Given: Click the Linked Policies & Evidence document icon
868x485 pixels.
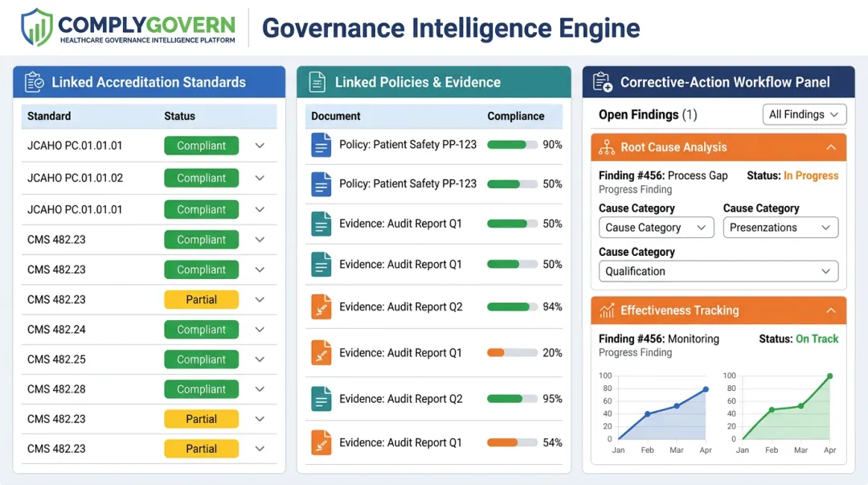Looking at the screenshot, I should pyautogui.click(x=317, y=82).
